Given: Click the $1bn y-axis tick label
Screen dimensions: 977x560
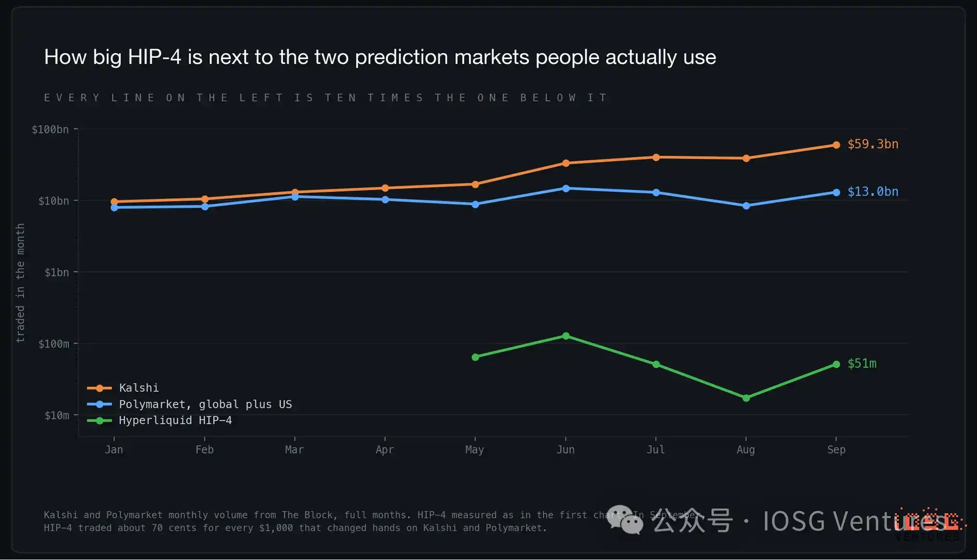Looking at the screenshot, I should point(57,272).
